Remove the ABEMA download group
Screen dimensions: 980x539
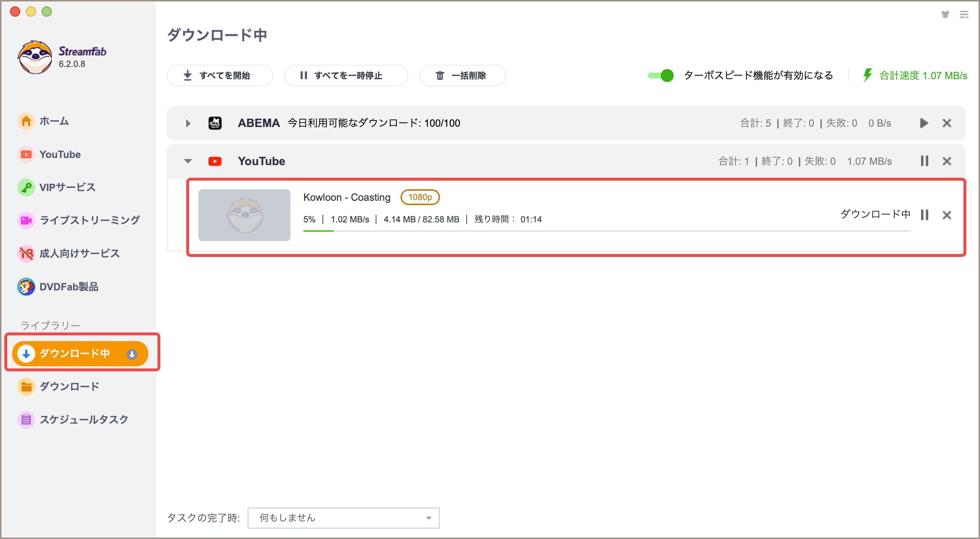[947, 123]
